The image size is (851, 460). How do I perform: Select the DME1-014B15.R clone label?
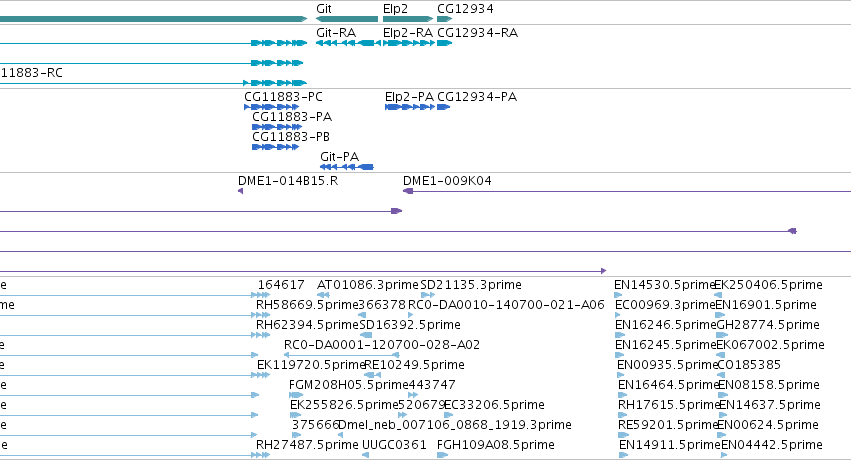coord(288,181)
